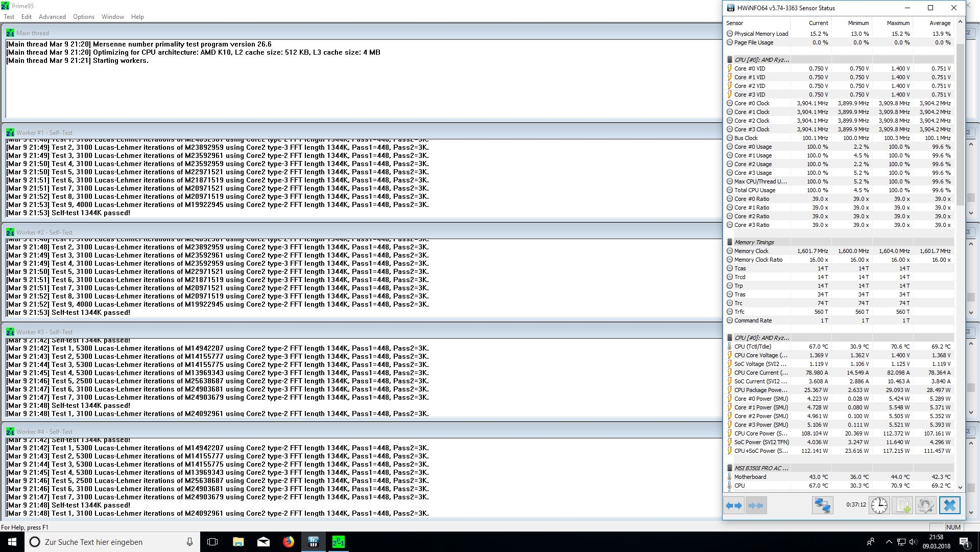This screenshot has height=552, width=980.
Task: Click the Average column header
Action: point(933,23)
